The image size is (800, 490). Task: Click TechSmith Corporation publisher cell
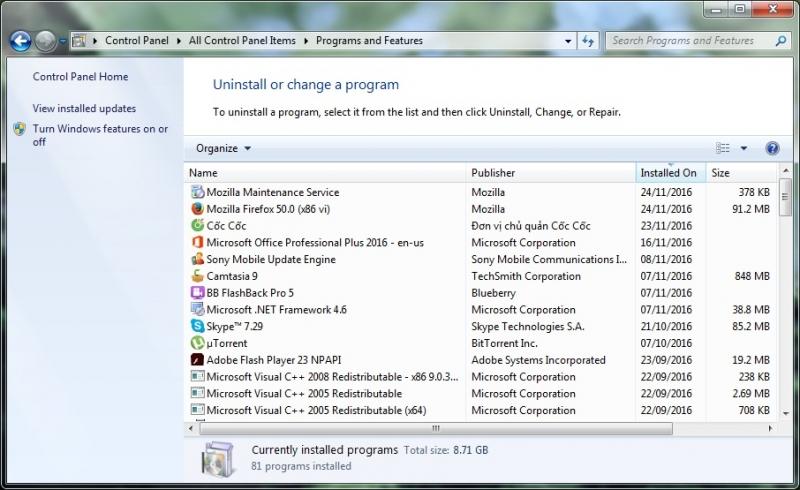pos(526,276)
